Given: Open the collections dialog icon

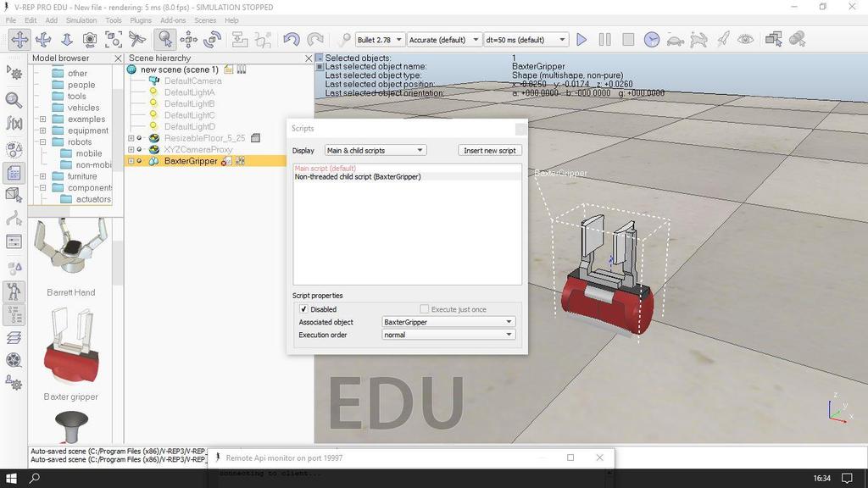Looking at the screenshot, I should point(14,149).
